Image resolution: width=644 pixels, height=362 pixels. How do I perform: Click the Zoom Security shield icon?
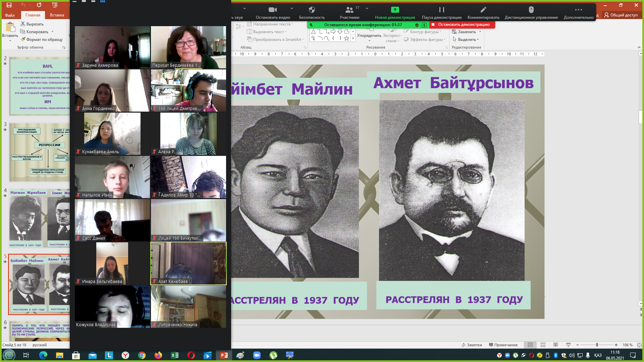(312, 10)
